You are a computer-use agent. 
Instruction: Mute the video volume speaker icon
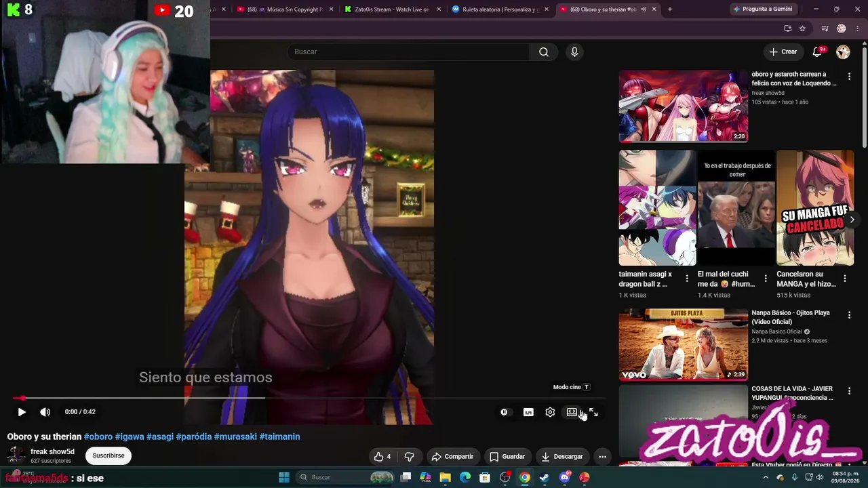45,412
